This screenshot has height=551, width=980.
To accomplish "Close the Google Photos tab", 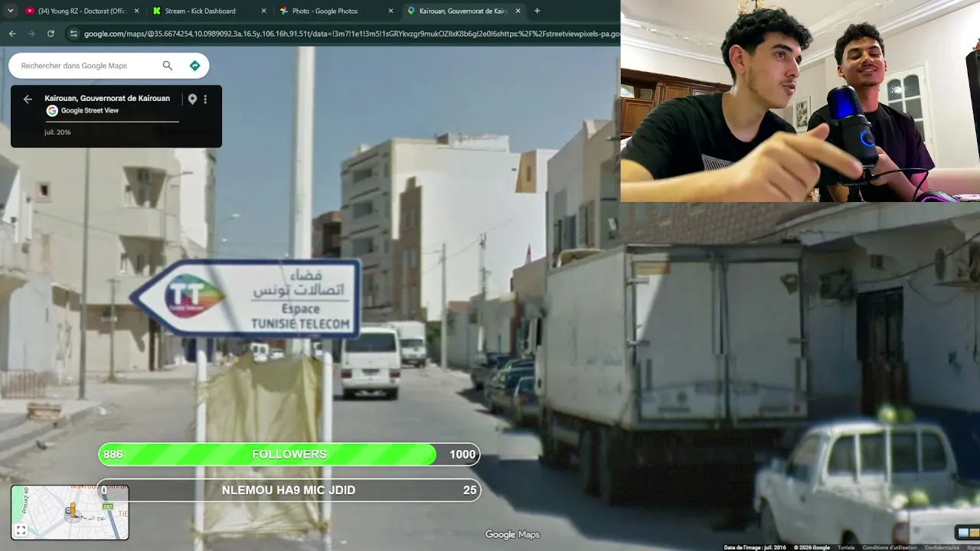I will tap(391, 11).
